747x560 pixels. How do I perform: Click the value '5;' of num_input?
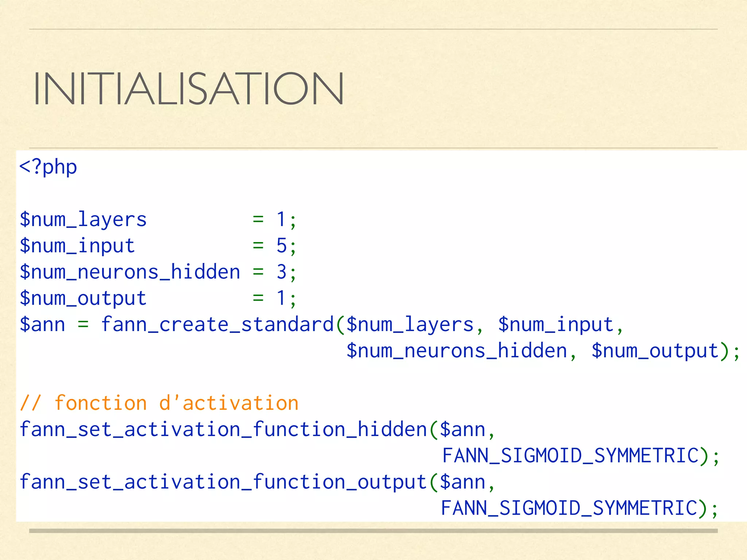(x=286, y=246)
